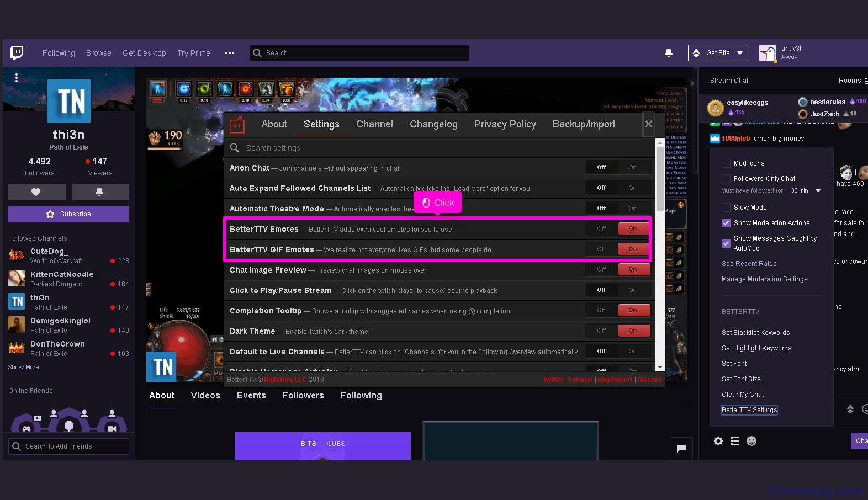Click the DonTheCrown channel avatar
The height and width of the screenshot is (500, 868).
(17, 348)
